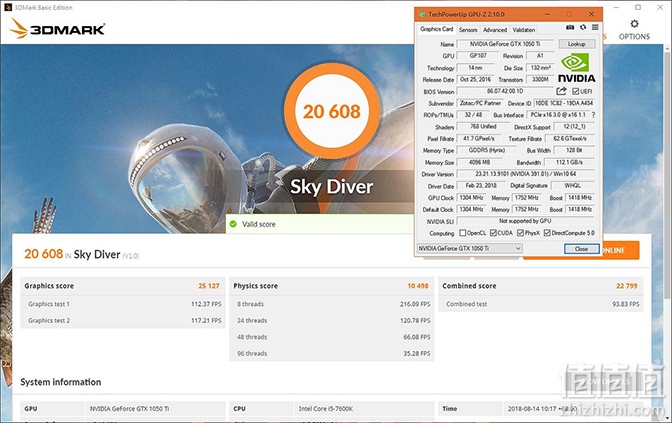The width and height of the screenshot is (672, 423).
Task: Click the GPU name field in GPU-Z
Action: tap(505, 44)
